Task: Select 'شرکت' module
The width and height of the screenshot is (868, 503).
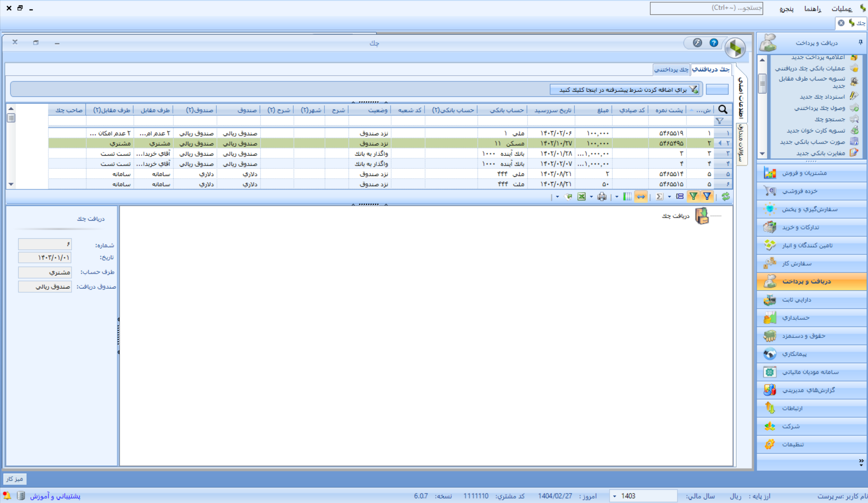Action: (x=811, y=426)
